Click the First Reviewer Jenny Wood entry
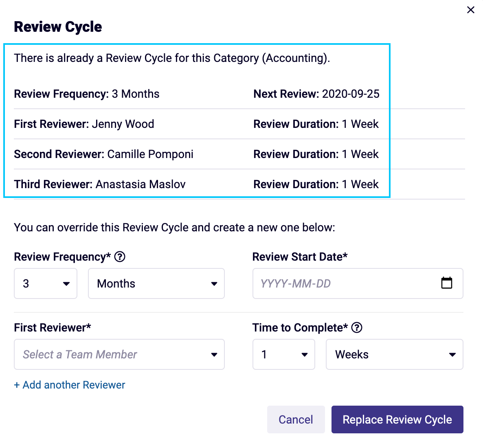The width and height of the screenshot is (483, 448). 84,124
